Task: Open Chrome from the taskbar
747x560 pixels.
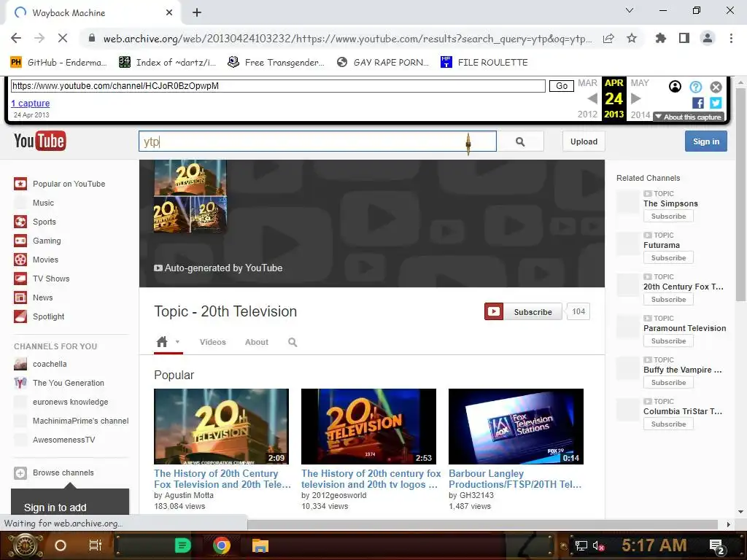Action: (x=221, y=545)
